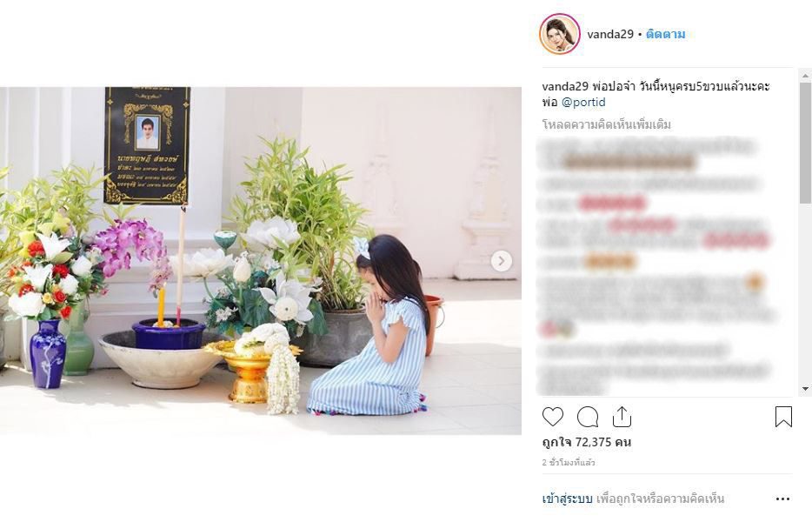Open vanda29's profile picture
The image size is (812, 522).
tap(559, 34)
